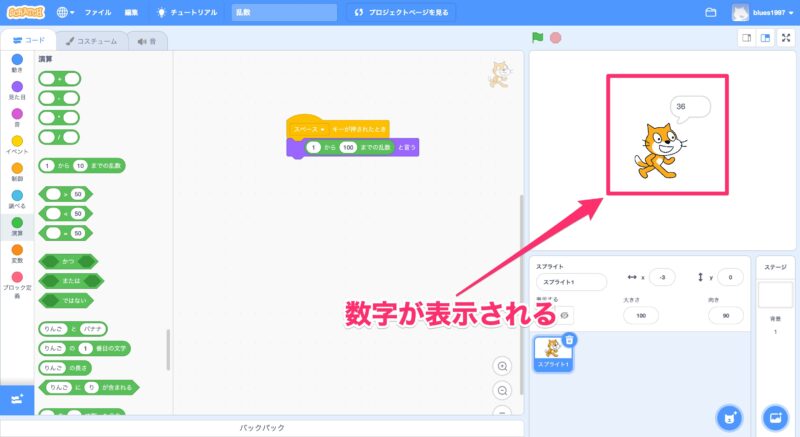Click the choose sprite cat button
Viewport: 800px width, 437px height.
[x=731, y=416]
